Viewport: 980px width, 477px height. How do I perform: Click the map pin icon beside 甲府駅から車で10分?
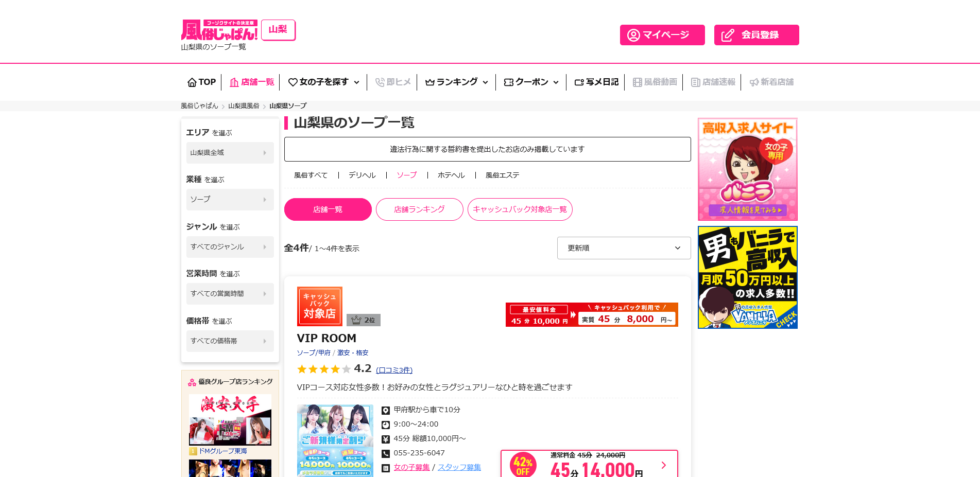pos(386,410)
